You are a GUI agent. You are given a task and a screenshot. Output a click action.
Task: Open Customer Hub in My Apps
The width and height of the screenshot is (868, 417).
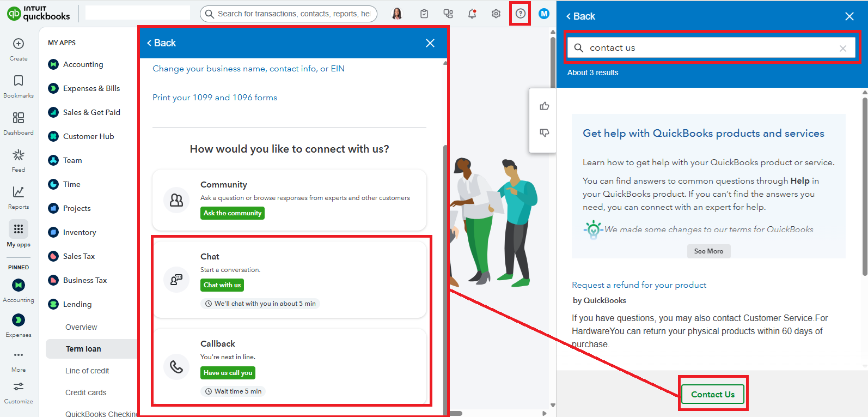(x=82, y=136)
